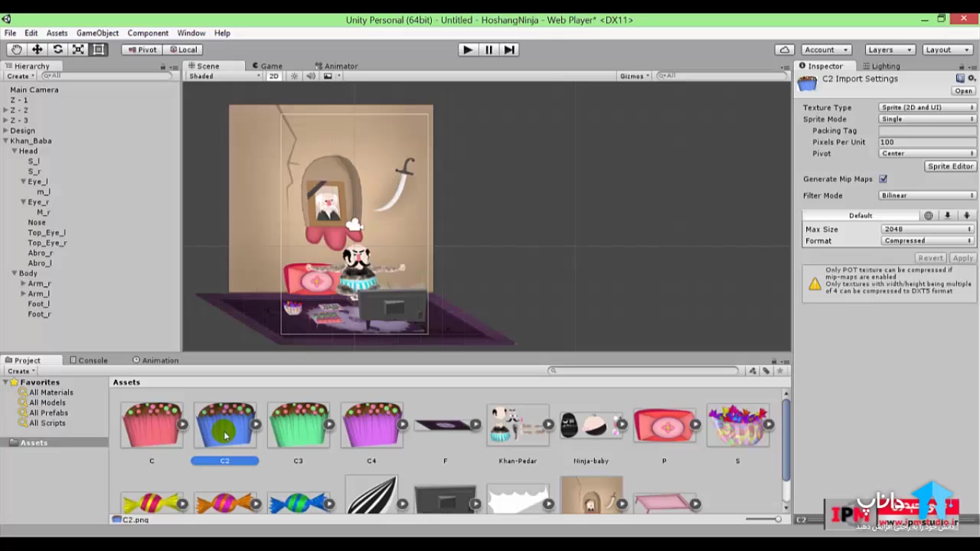Image resolution: width=980 pixels, height=551 pixels.
Task: Switch to the Console tab
Action: coord(89,360)
